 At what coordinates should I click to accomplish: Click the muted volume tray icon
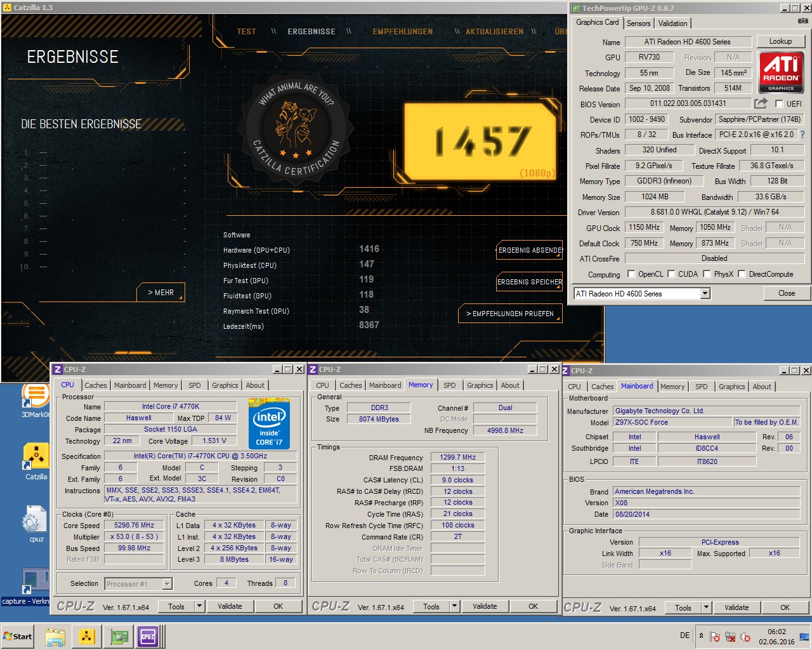(x=745, y=637)
